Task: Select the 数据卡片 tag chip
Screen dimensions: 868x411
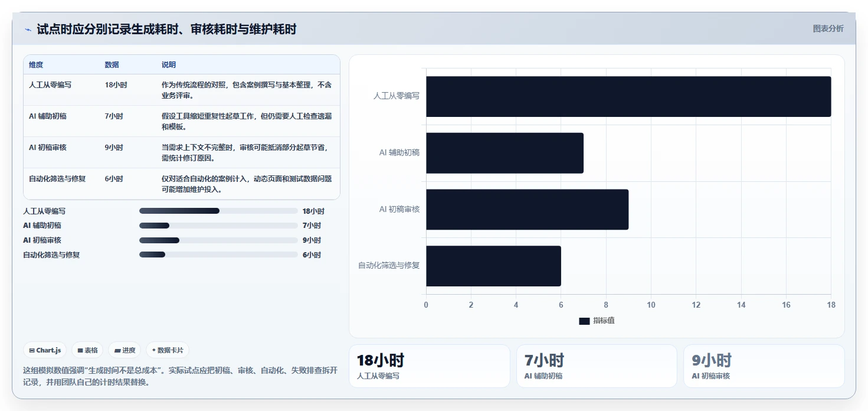Action: coord(168,350)
